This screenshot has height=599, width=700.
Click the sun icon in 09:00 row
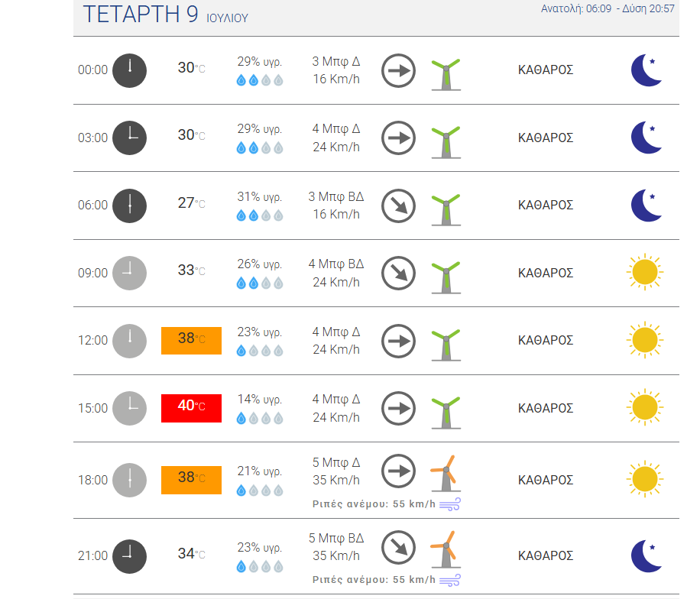pos(645,272)
